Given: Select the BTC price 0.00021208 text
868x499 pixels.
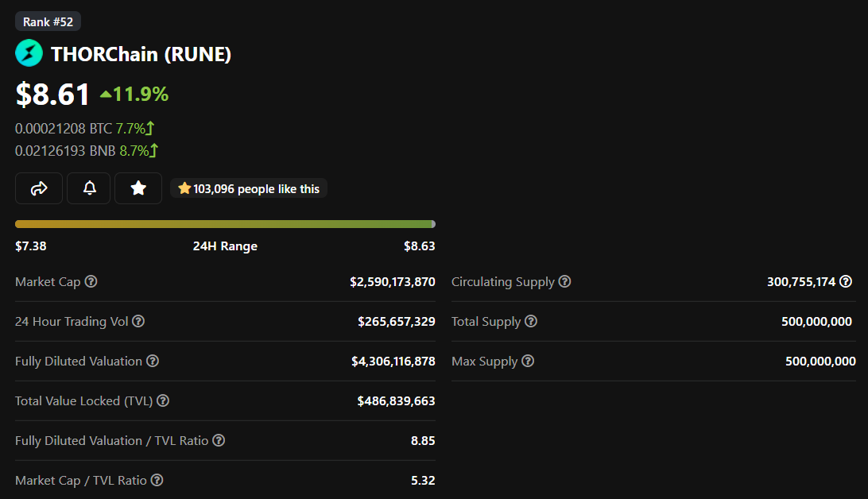Looking at the screenshot, I should (64, 129).
